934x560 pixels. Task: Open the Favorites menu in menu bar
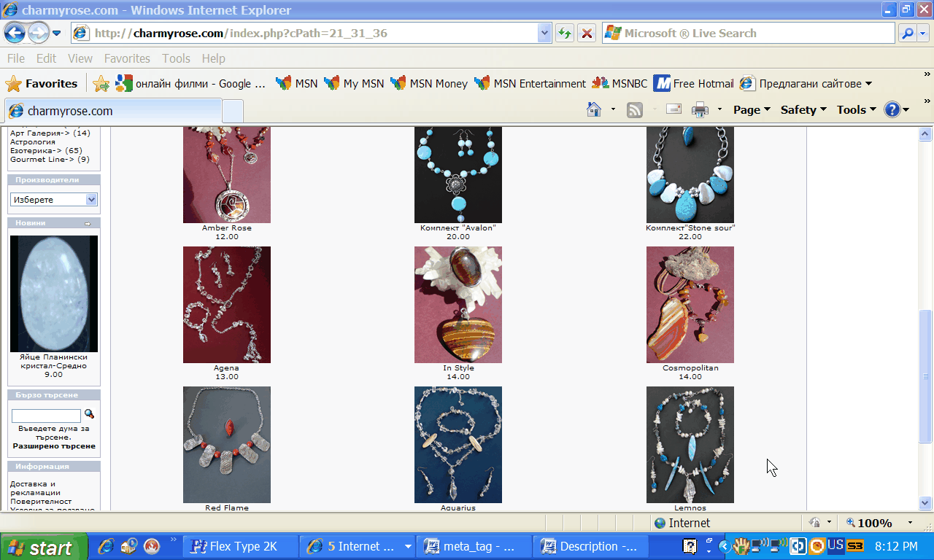tap(127, 58)
